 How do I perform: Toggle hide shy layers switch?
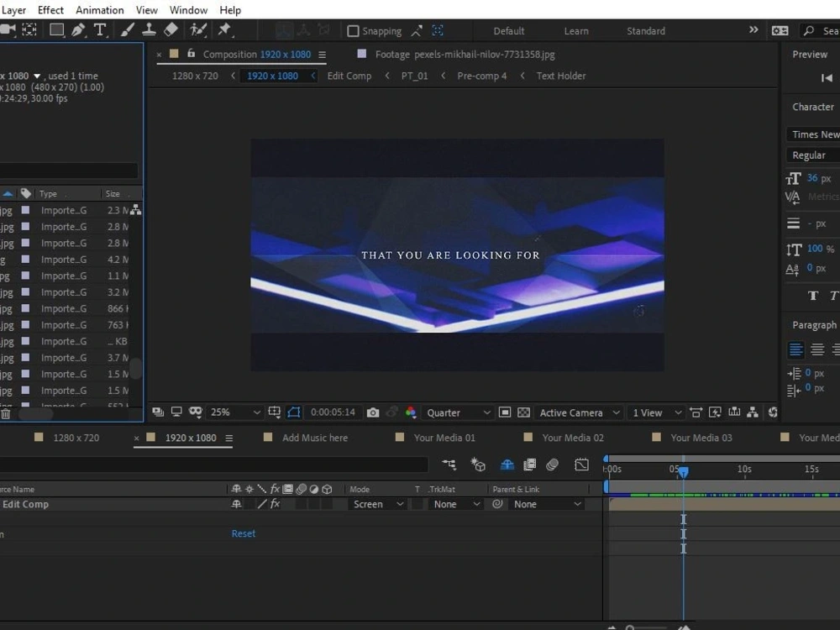(x=507, y=465)
